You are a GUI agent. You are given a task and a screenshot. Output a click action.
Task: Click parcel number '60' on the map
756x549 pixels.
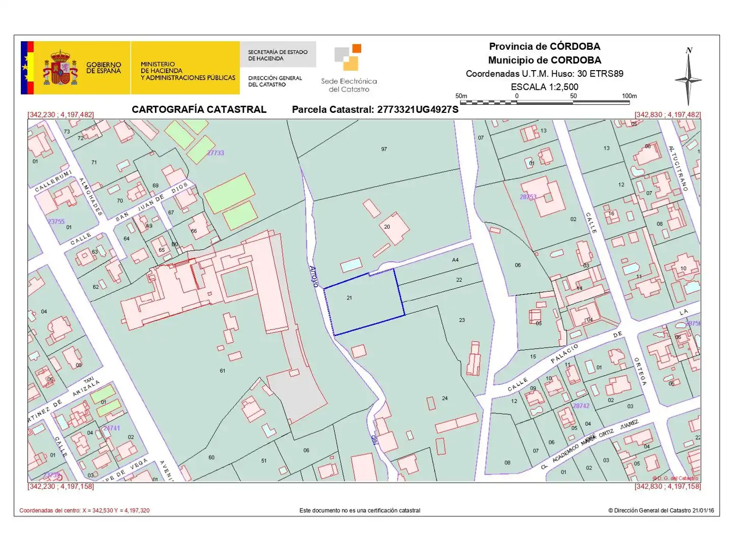(x=211, y=457)
